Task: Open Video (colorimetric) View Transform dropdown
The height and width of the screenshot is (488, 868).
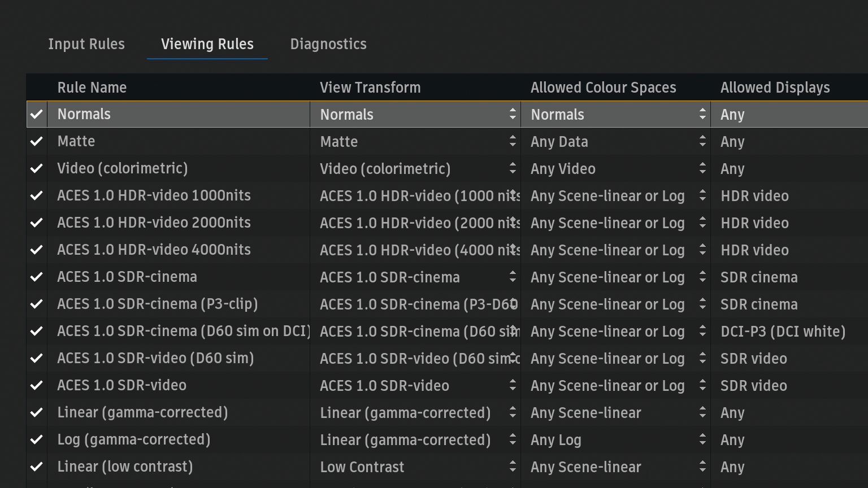Action: [415, 168]
